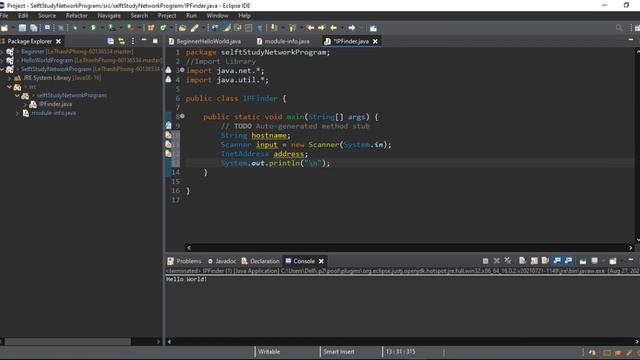The height and width of the screenshot is (360, 640).
Task: Click the magnifier search icon at top right
Action: point(619,28)
